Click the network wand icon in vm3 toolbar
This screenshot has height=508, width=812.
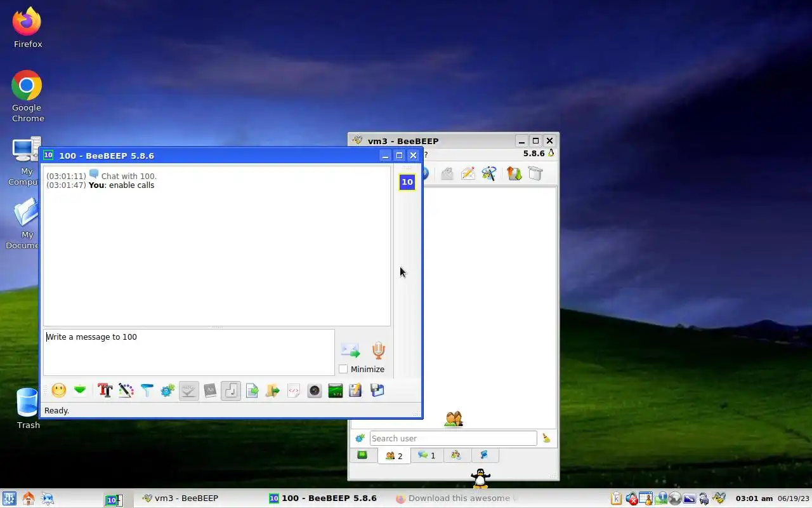pyautogui.click(x=489, y=173)
